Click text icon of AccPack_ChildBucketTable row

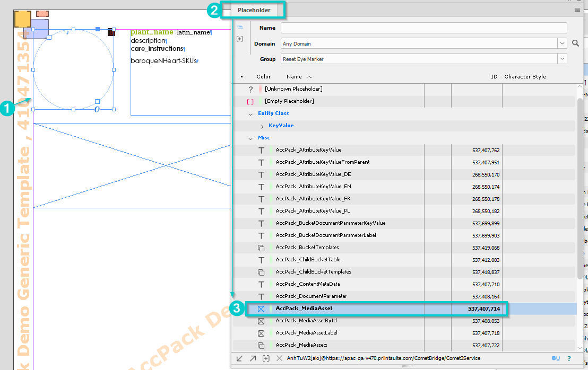point(262,260)
